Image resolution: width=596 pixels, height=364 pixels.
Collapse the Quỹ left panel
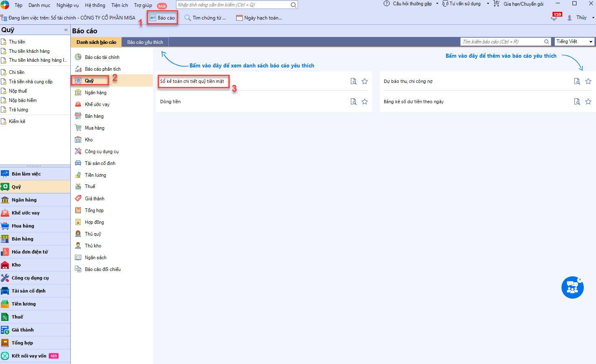(66, 30)
